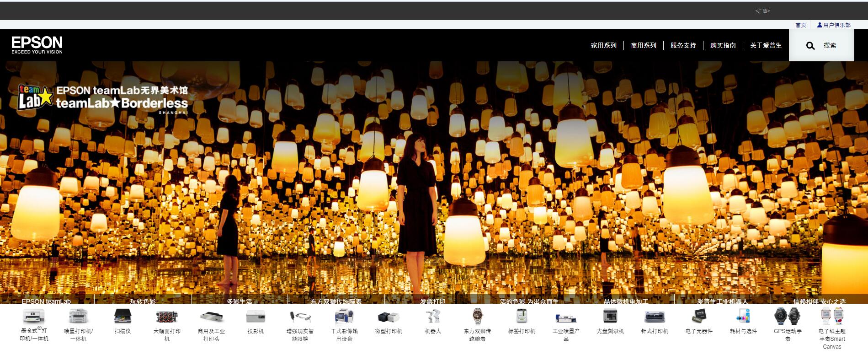Open the 喷墨打印机/一体机 product icon

pyautogui.click(x=78, y=316)
